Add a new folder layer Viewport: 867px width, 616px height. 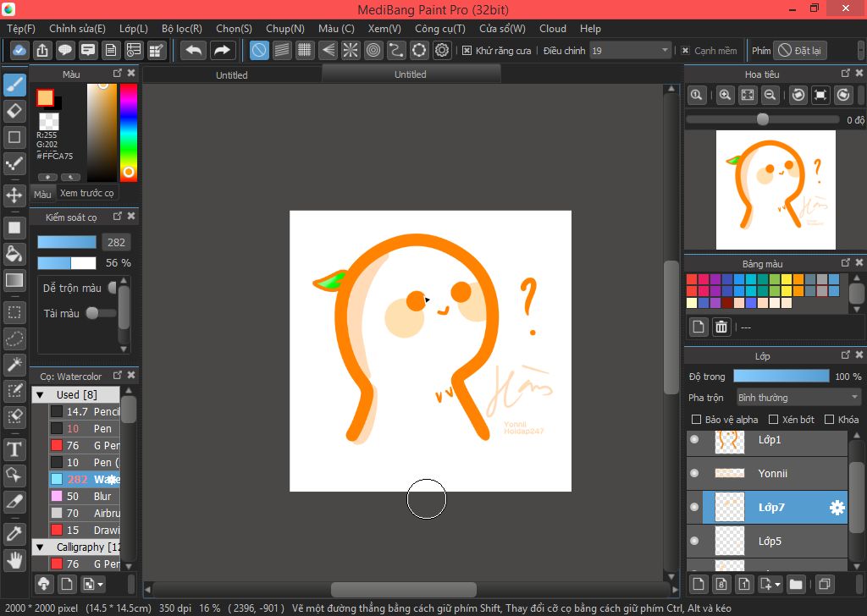click(796, 584)
